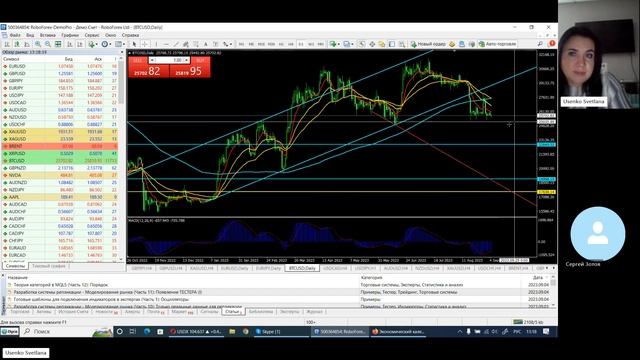The width and height of the screenshot is (640, 360).
Task: Open the Библиотека terminal tab
Action: point(260,312)
